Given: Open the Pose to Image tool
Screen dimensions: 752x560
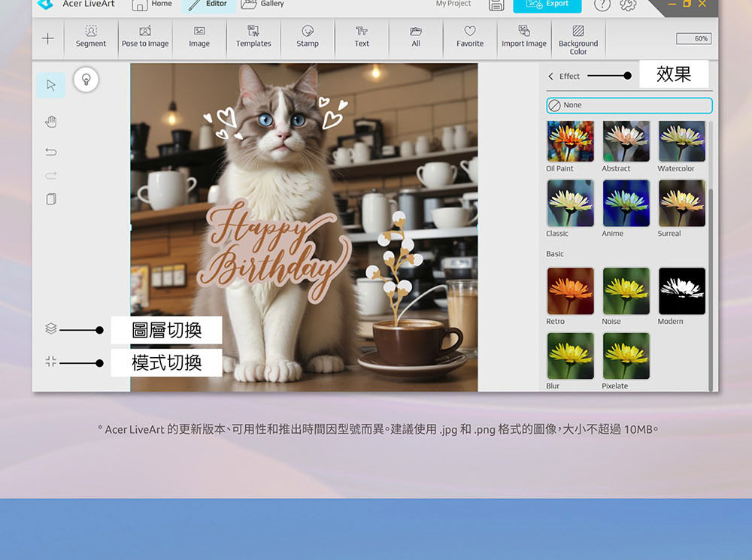Looking at the screenshot, I should [x=145, y=37].
